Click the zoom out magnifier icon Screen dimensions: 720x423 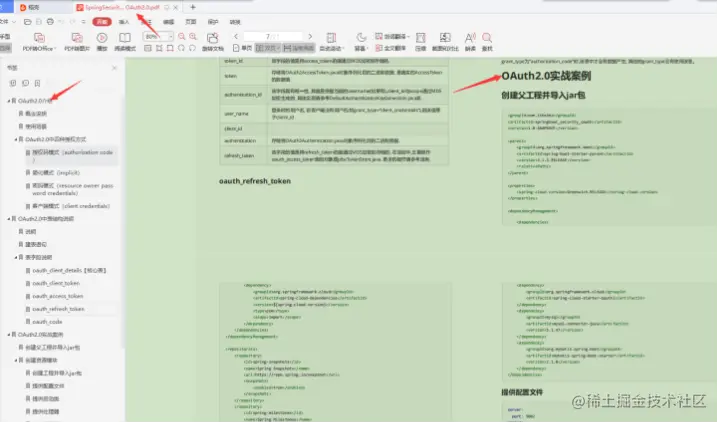tap(182, 36)
